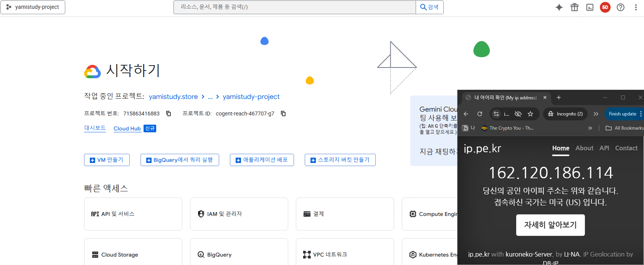Click the text 접속하신 국가는 미국 (US) 입니다.
This screenshot has width=644, height=265.
550,202
